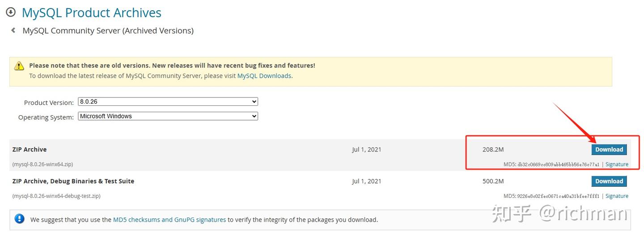This screenshot has width=644, height=239.
Task: Click the mysql-8.0.26-winx64.zip filename text
Action: tap(43, 164)
